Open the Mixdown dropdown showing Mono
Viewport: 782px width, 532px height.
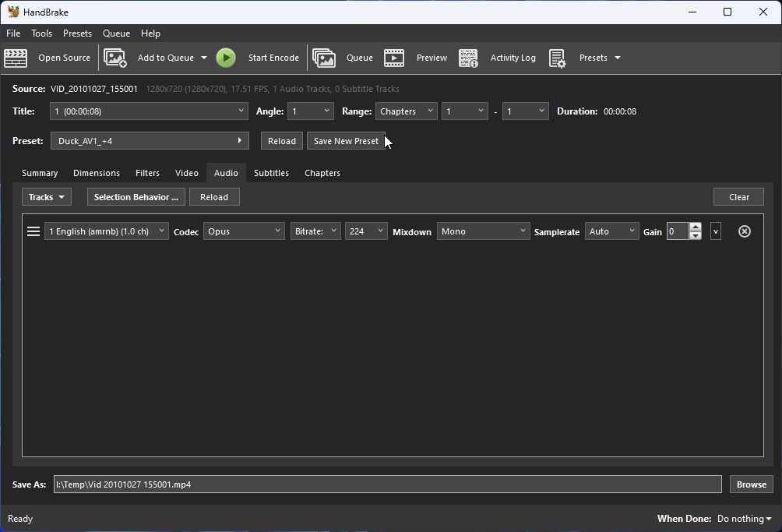click(x=483, y=231)
